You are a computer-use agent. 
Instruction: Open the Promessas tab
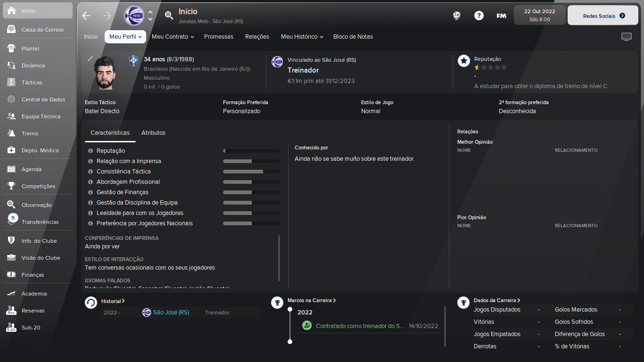tap(219, 37)
